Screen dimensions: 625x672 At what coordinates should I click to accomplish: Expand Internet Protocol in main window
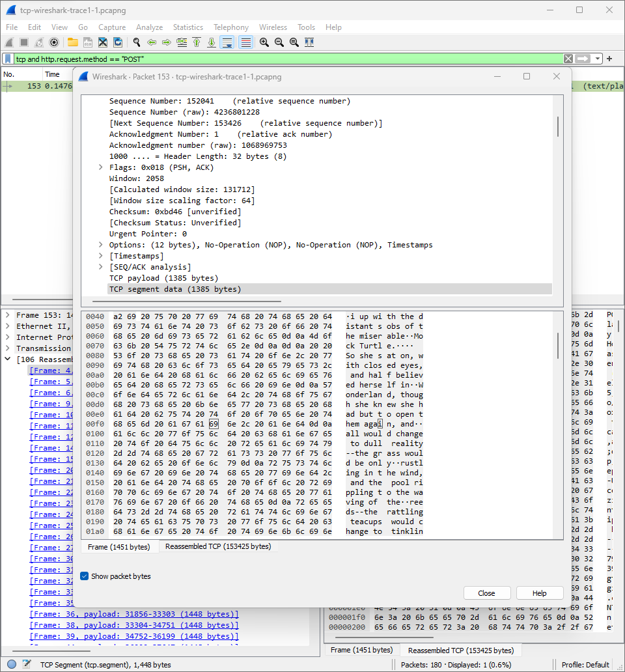tap(8, 337)
